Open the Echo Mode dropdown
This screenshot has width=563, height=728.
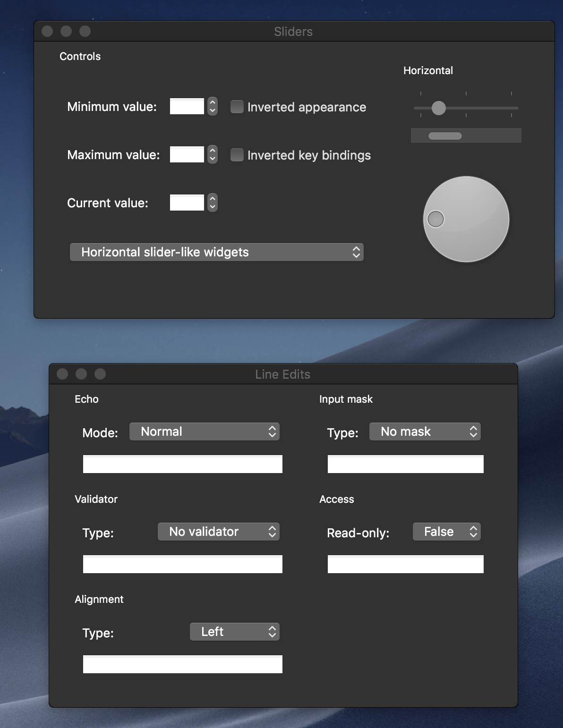204,432
